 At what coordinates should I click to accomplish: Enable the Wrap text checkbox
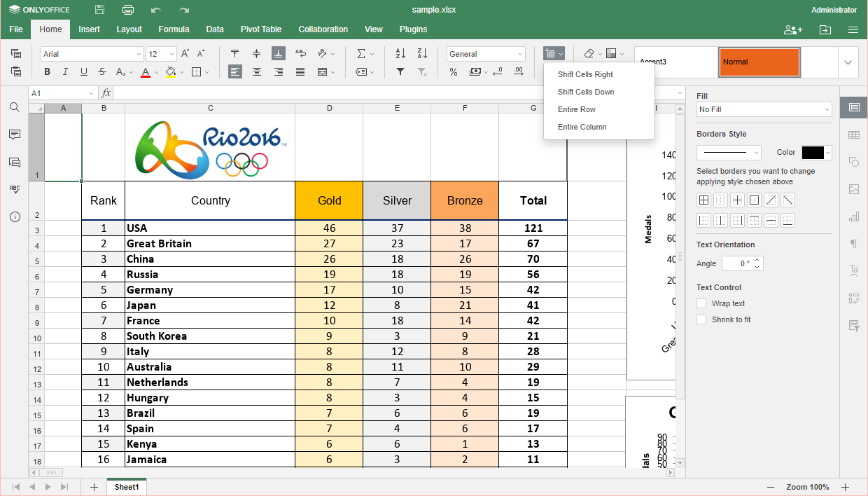pos(701,303)
